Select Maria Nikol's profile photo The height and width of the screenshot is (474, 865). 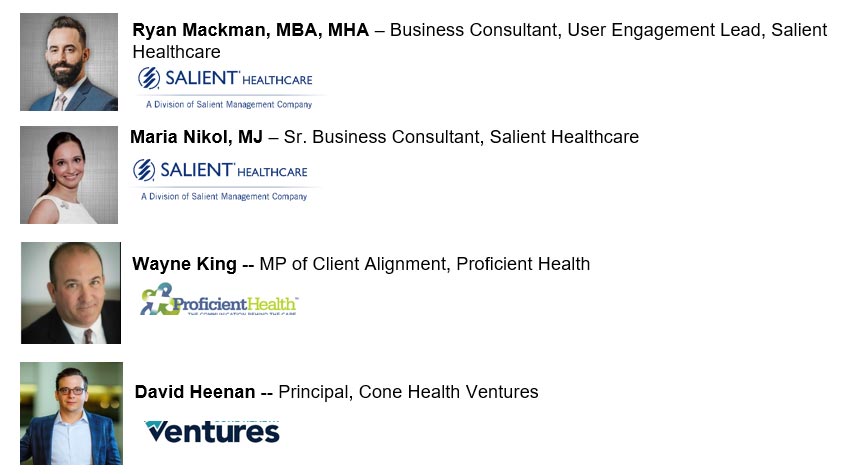point(68,175)
